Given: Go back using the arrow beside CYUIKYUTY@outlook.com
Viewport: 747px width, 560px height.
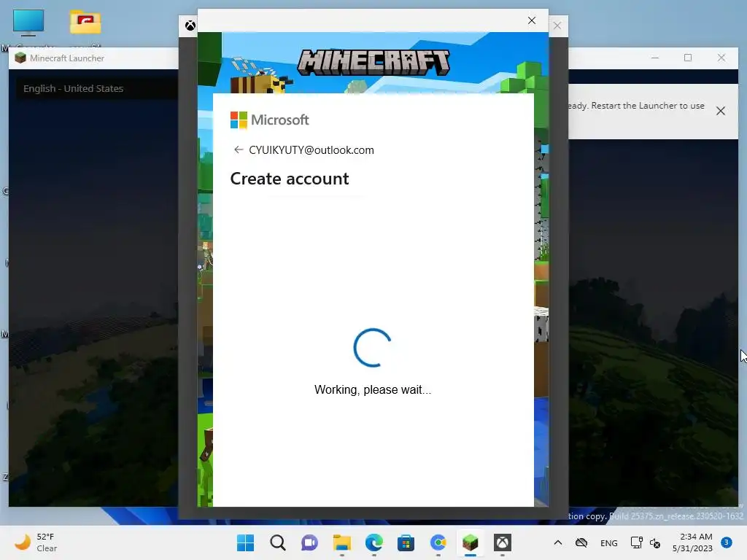Looking at the screenshot, I should coord(239,150).
